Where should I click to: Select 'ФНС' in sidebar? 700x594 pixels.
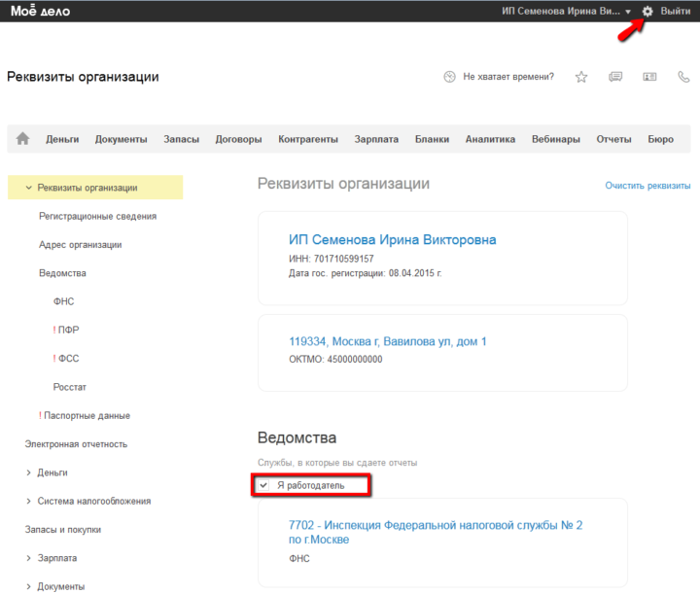63,301
